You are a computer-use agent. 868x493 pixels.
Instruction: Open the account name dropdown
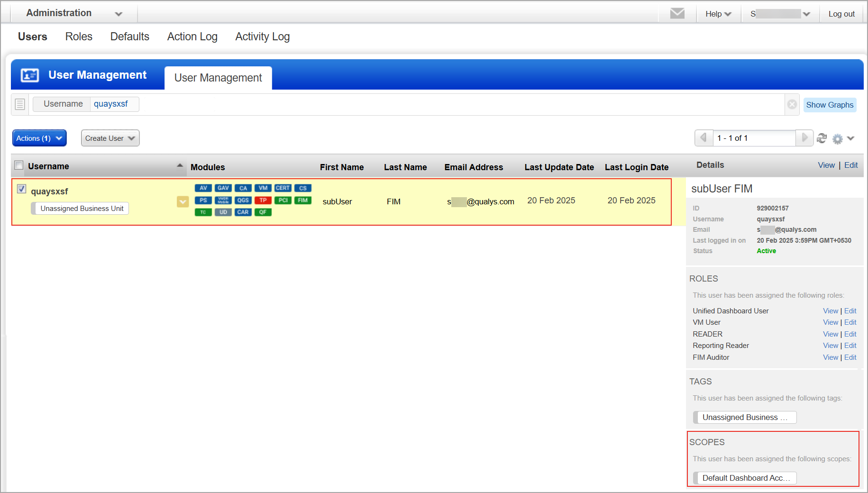(x=780, y=14)
